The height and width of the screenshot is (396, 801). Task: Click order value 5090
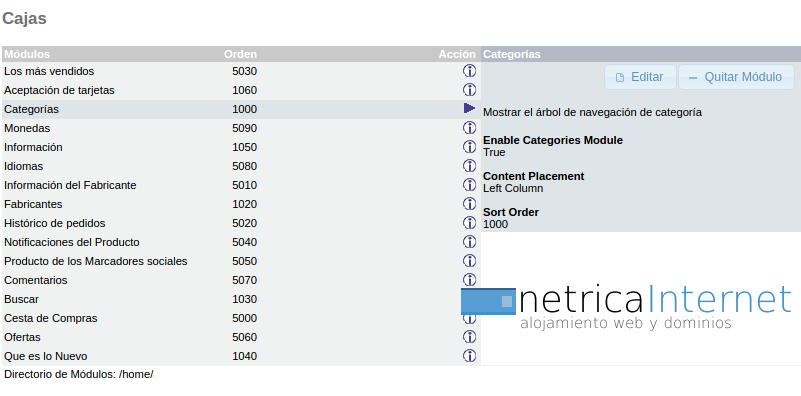pos(245,128)
